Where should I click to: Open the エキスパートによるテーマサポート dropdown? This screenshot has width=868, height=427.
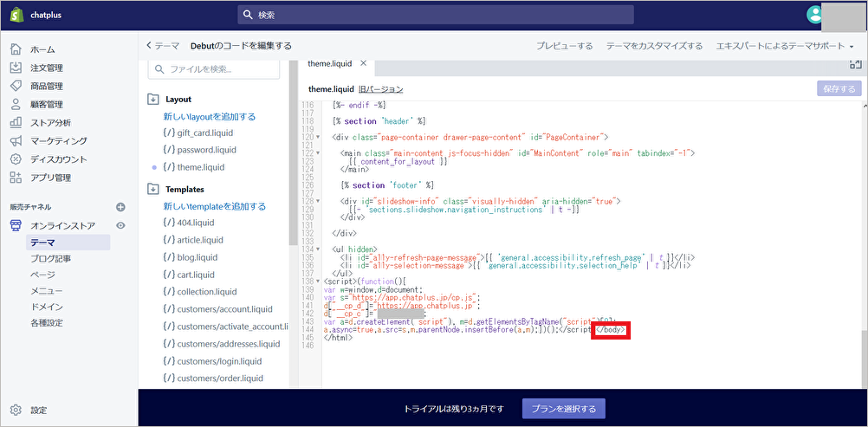point(785,46)
